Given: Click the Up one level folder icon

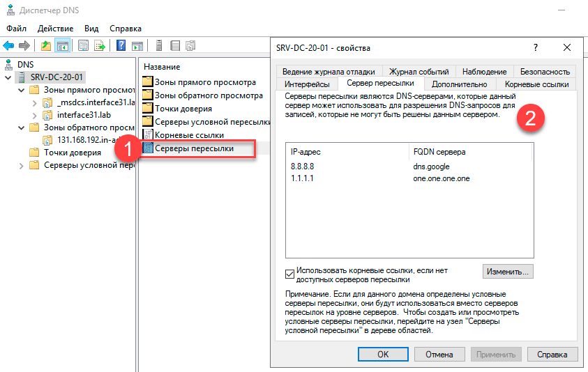Looking at the screenshot, I should pos(46,46).
